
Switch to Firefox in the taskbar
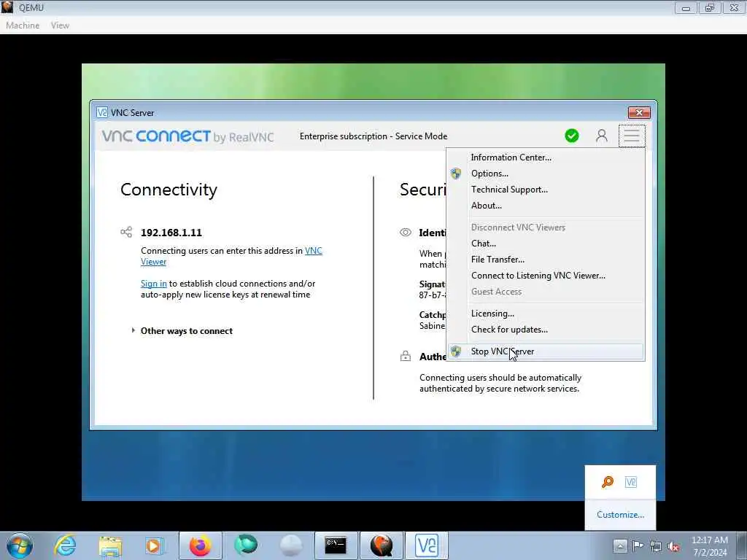[x=200, y=545]
